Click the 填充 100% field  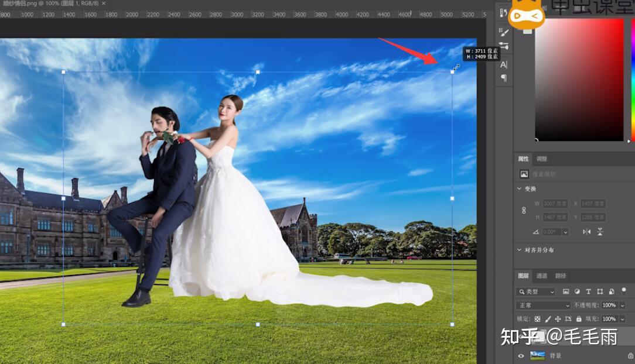(x=609, y=319)
